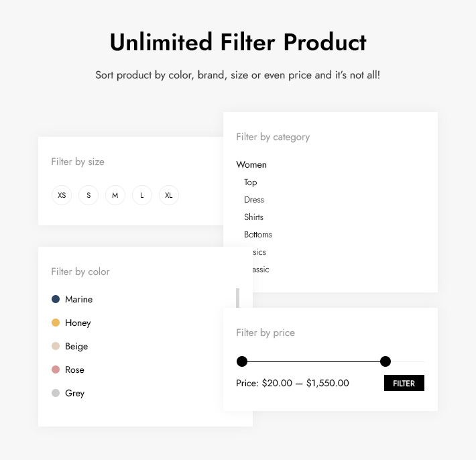Click the maximum price slider handle
The width and height of the screenshot is (476, 460).
385,361
